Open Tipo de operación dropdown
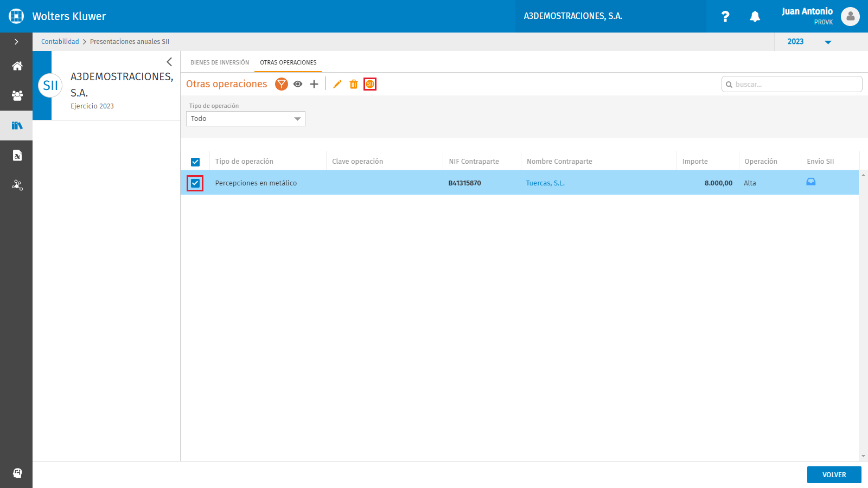The width and height of the screenshot is (868, 488). click(x=246, y=119)
